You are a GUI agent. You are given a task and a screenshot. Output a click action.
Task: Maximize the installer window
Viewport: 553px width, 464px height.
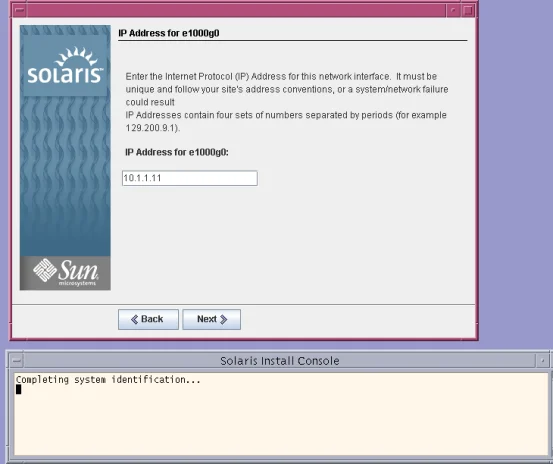(468, 10)
